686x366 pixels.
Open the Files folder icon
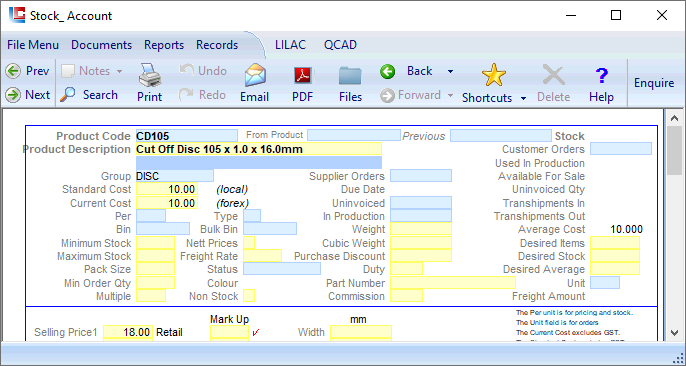(350, 75)
